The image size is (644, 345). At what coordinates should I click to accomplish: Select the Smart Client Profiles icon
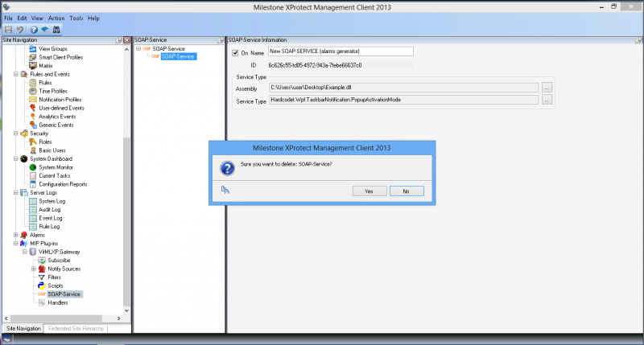pos(33,57)
